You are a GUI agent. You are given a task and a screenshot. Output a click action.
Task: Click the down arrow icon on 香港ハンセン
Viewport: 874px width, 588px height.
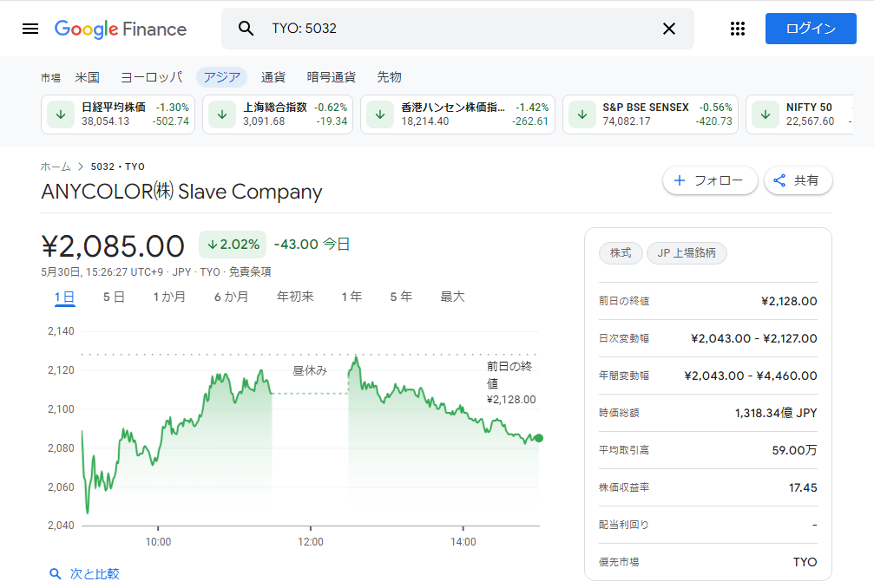tap(380, 114)
